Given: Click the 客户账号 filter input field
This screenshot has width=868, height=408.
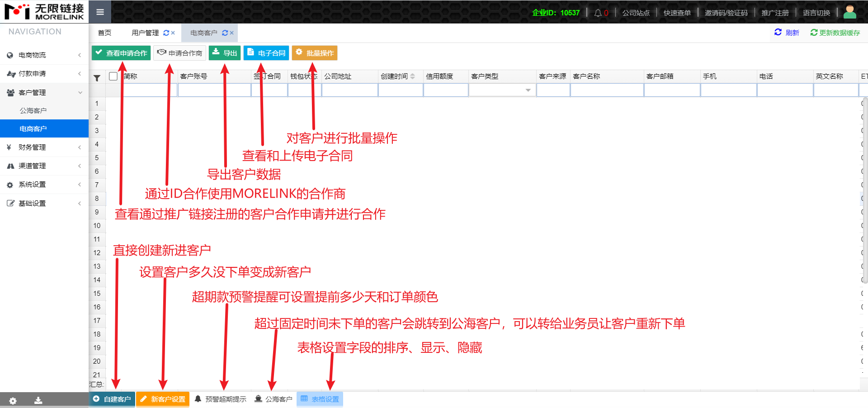Looking at the screenshot, I should (x=214, y=90).
